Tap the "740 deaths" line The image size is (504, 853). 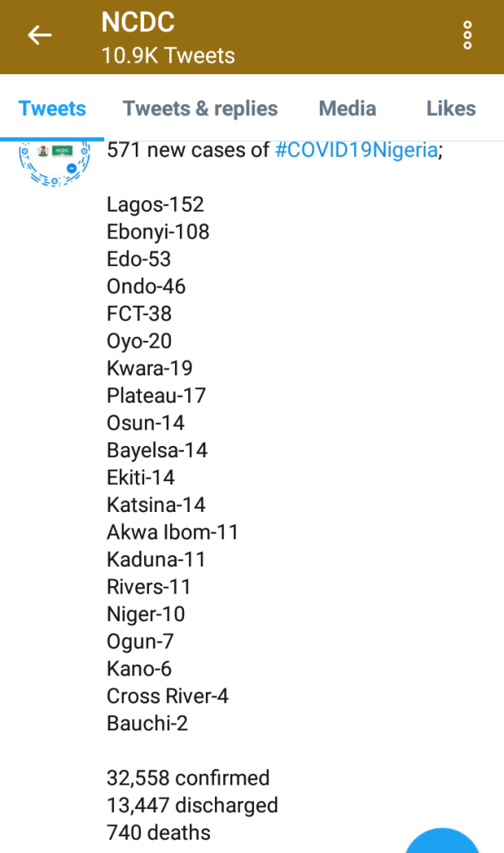158,832
